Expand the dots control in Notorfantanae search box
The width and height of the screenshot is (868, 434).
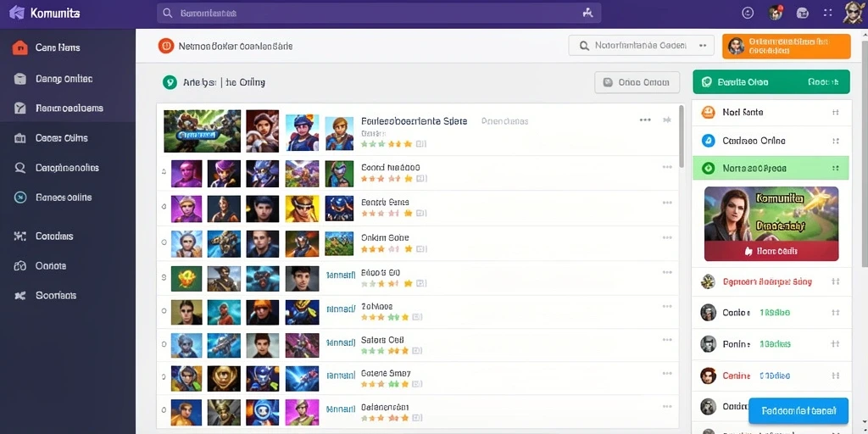click(703, 46)
